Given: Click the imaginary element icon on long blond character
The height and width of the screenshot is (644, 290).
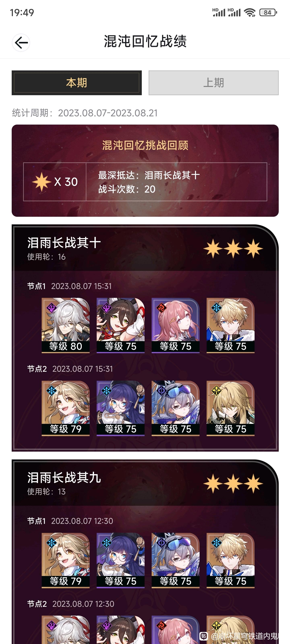Looking at the screenshot, I should pyautogui.click(x=216, y=390).
